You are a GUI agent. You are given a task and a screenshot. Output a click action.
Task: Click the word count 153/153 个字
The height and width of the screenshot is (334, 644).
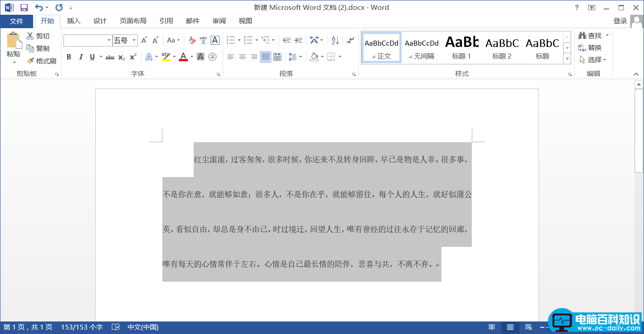82,327
